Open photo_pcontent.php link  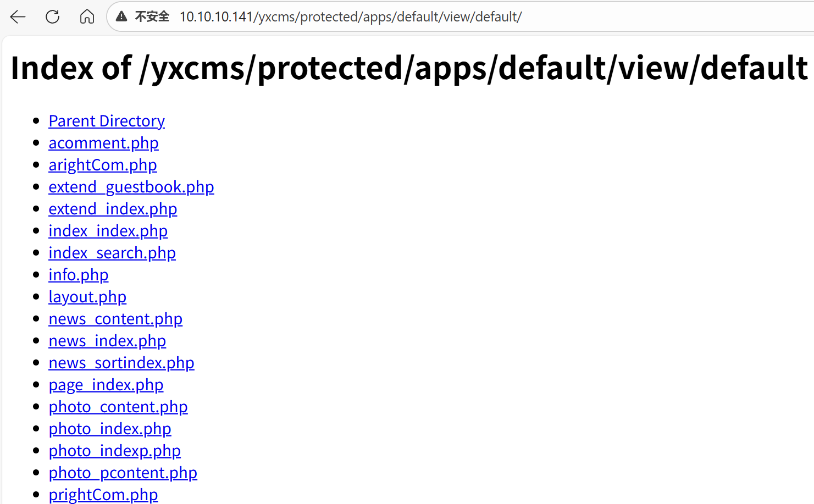(x=123, y=473)
